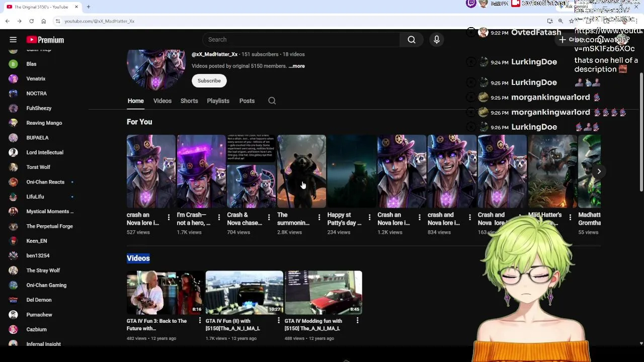Play 'GTA IV Fun 3' video thumbnail
Viewport: 644px width, 362px height.
click(166, 293)
